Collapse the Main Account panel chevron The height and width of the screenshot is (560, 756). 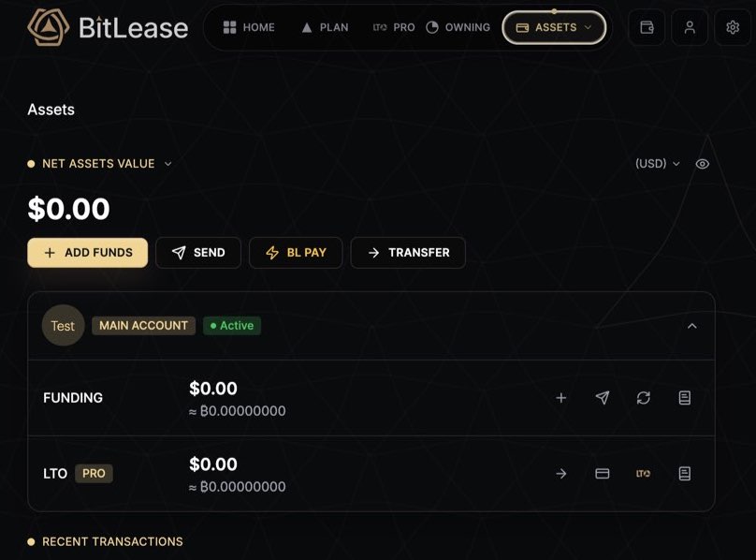coord(692,326)
